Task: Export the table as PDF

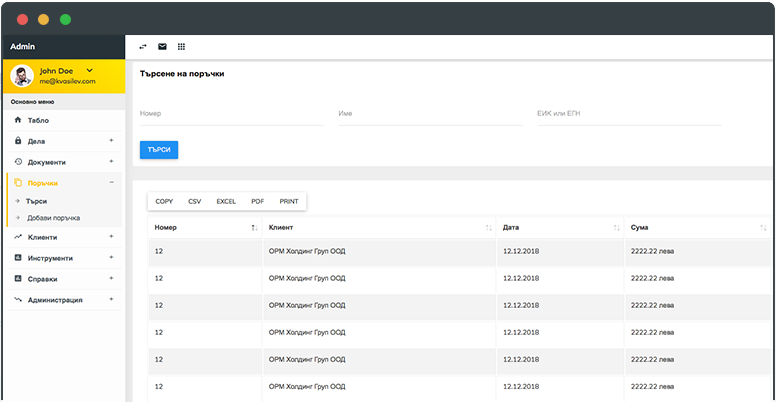Action: click(x=257, y=201)
